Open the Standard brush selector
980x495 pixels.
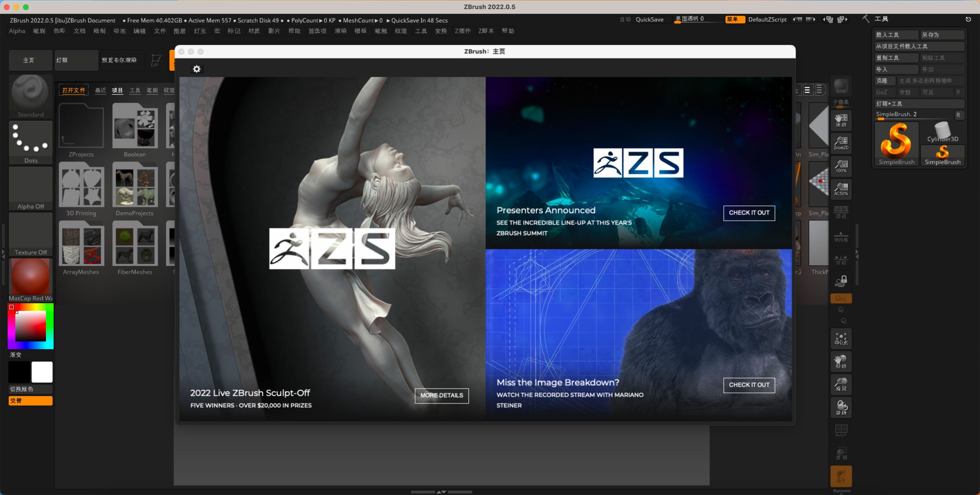tap(30, 96)
